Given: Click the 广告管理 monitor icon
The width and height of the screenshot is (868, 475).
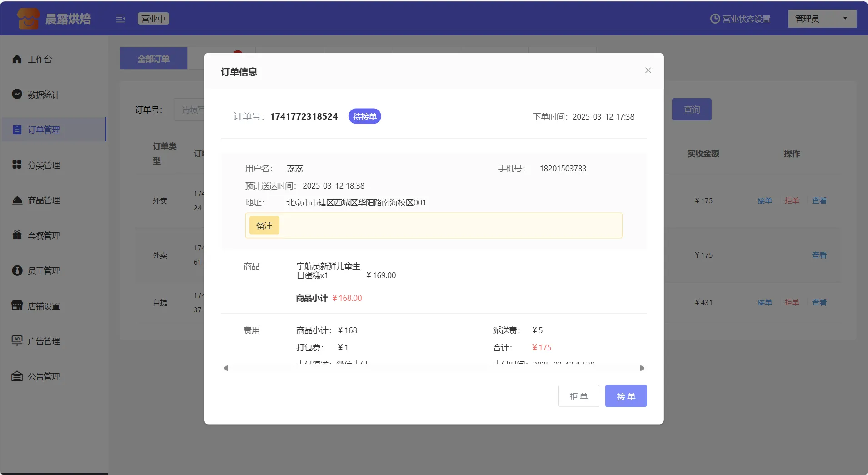Looking at the screenshot, I should [x=17, y=340].
